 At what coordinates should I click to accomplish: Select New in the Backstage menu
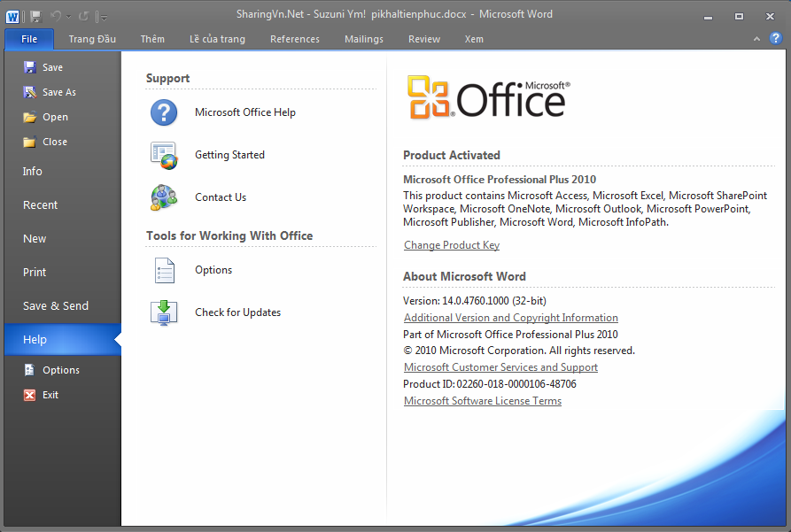pyautogui.click(x=63, y=238)
